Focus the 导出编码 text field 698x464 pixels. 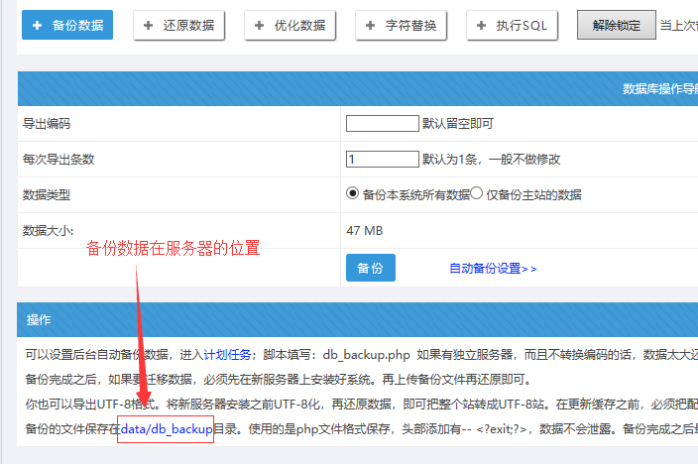[x=382, y=124]
